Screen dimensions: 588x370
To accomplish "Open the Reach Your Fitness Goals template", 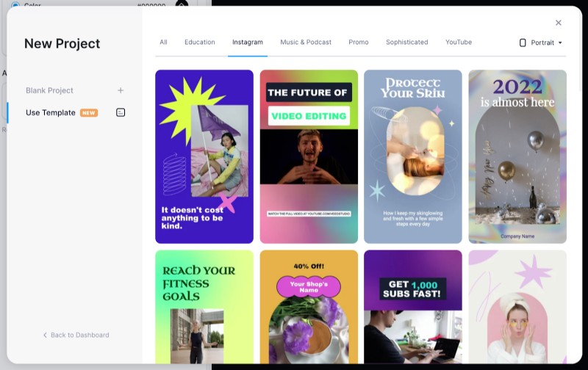I will pyautogui.click(x=204, y=307).
